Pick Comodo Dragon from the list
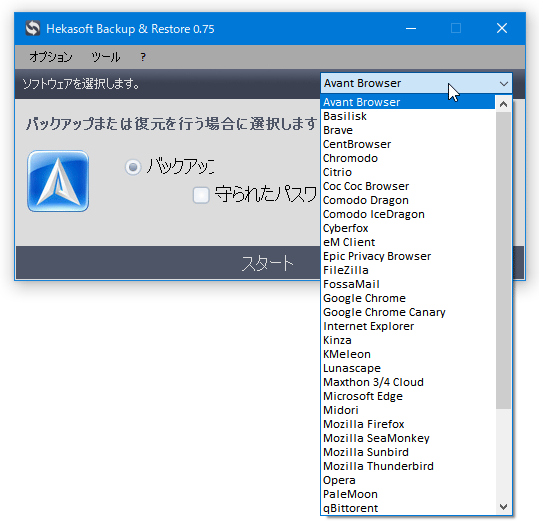539x526 pixels. point(408,200)
